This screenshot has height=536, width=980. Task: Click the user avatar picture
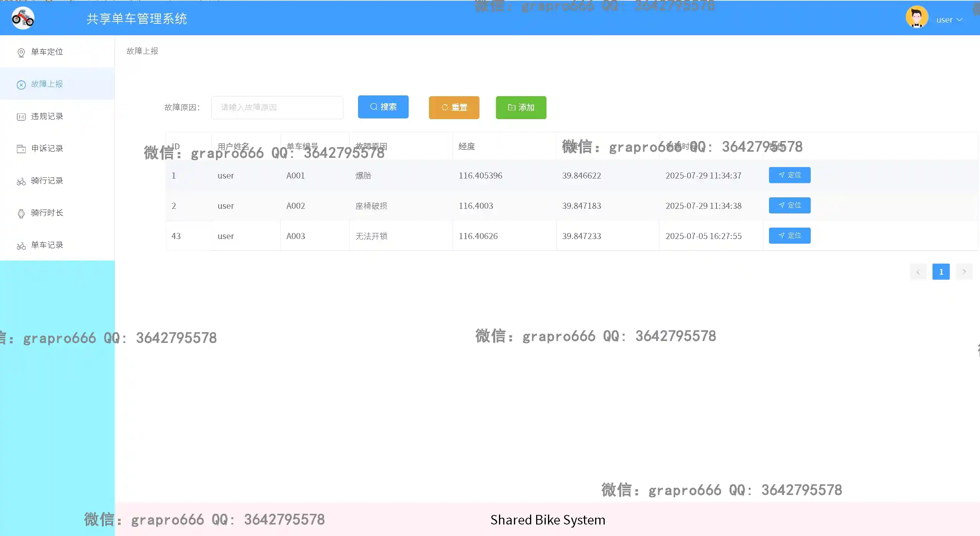916,17
